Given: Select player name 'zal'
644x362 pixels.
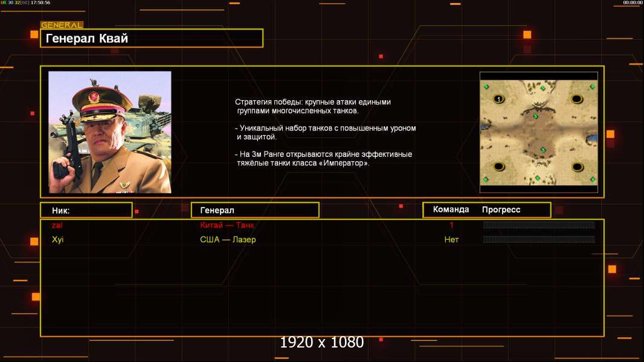Looking at the screenshot, I should 57,224.
